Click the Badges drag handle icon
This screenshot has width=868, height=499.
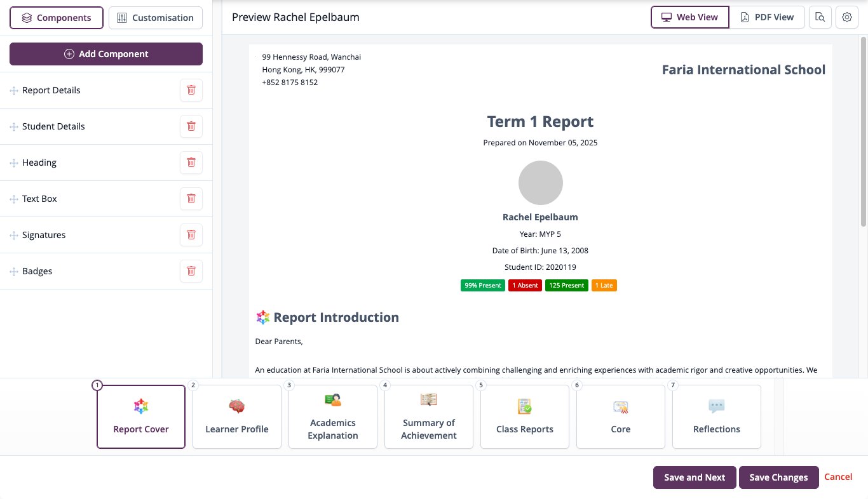click(14, 272)
